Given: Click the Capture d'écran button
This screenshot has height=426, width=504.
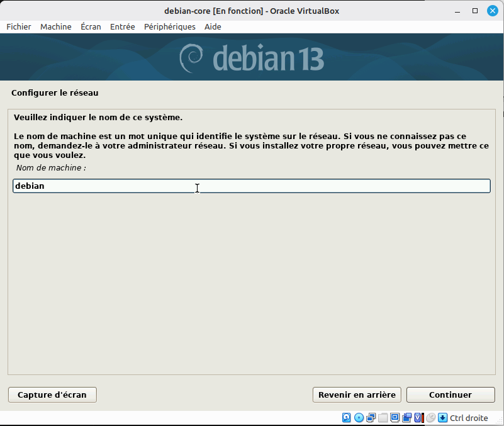Looking at the screenshot, I should pos(52,395).
